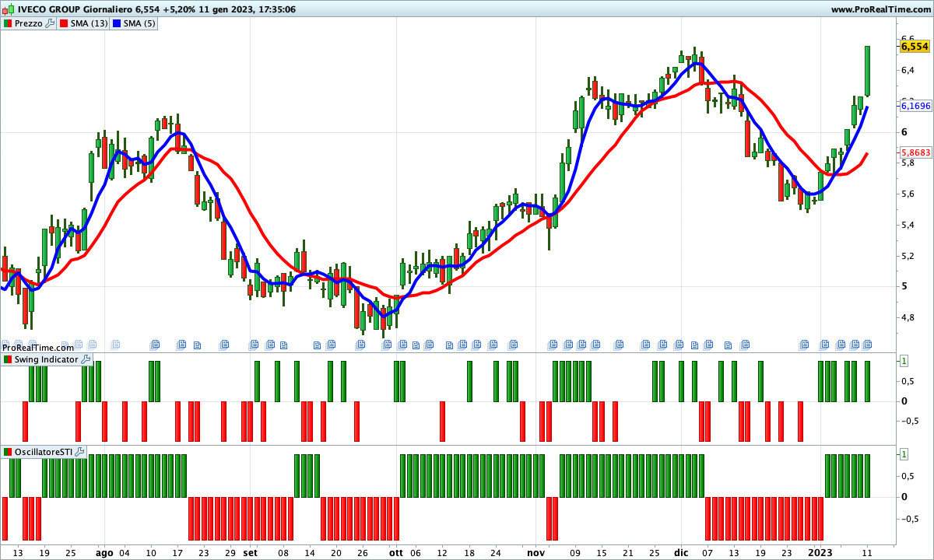Click the 6,4 price axis label

(x=908, y=70)
